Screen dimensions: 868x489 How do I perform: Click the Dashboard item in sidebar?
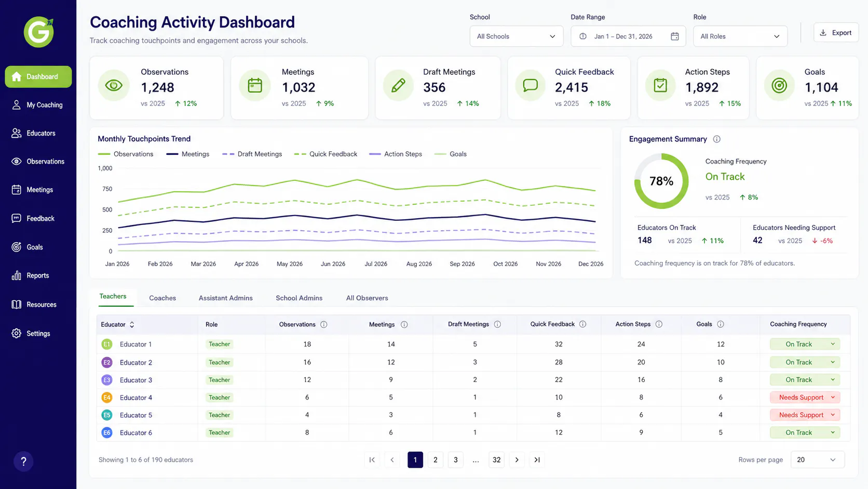38,76
